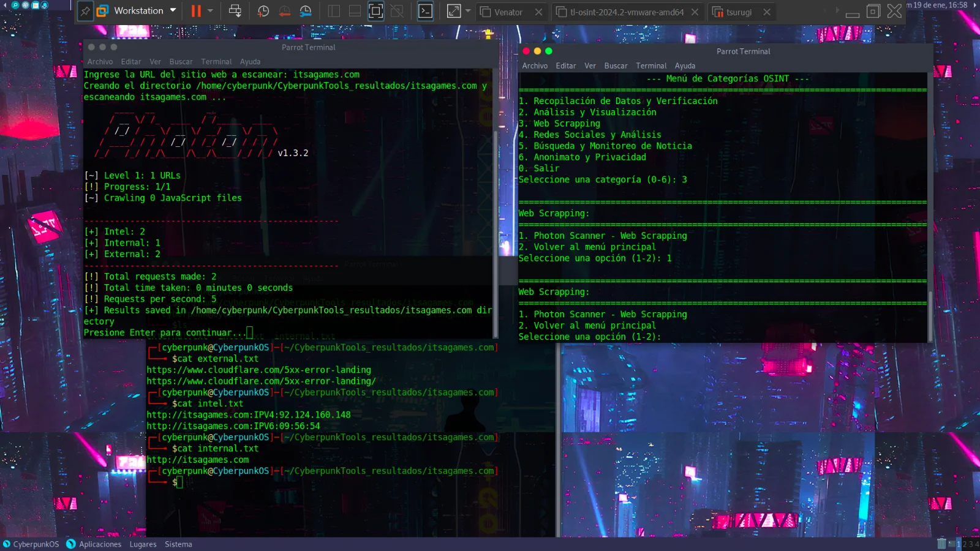Expand the power options arrow beside pause
This screenshot has width=980, height=551.
(x=210, y=11)
